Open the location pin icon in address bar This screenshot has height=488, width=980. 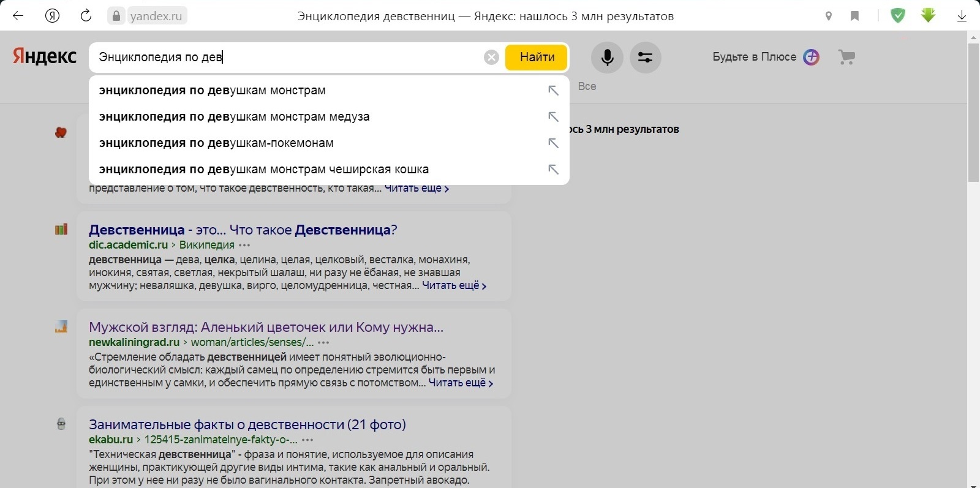click(x=829, y=16)
